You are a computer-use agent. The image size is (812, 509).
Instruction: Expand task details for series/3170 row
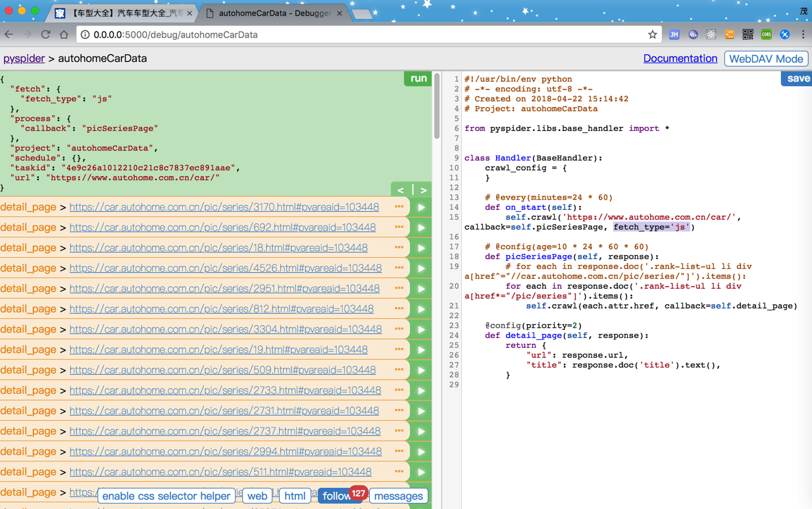pos(399,207)
